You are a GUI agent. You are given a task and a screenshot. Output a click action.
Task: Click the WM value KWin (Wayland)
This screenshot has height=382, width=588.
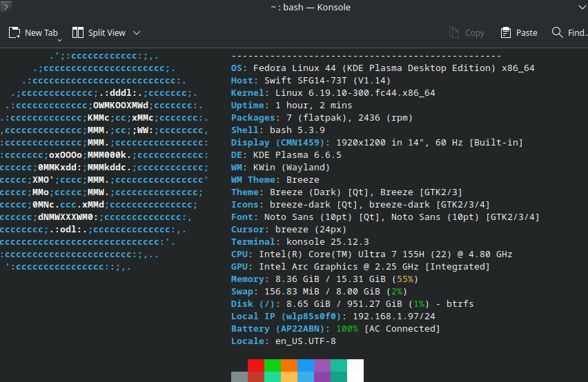[292, 167]
